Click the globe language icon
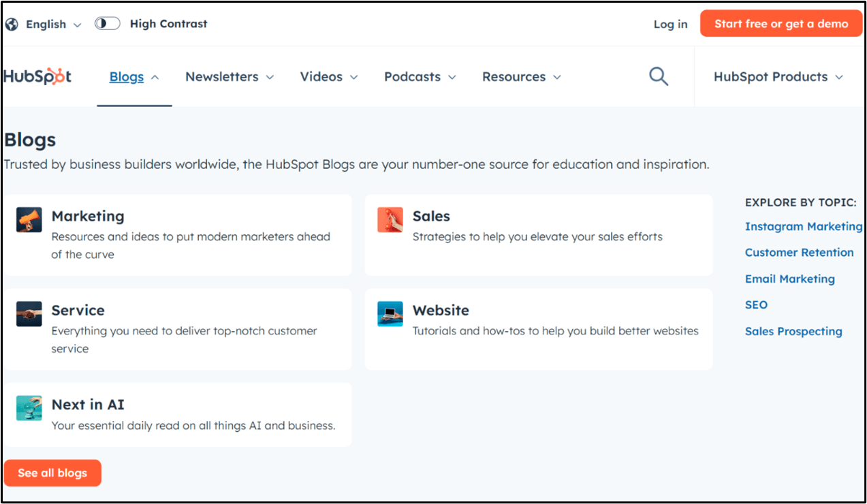This screenshot has width=867, height=504. (x=12, y=24)
